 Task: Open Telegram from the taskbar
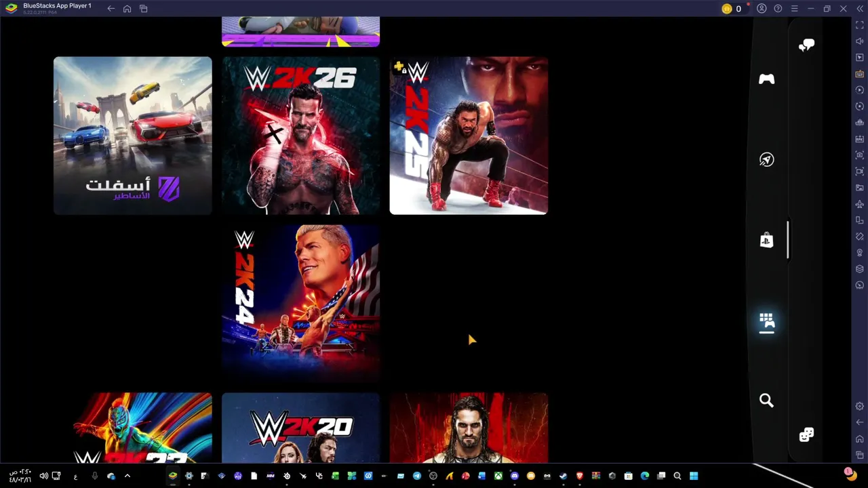click(x=416, y=476)
